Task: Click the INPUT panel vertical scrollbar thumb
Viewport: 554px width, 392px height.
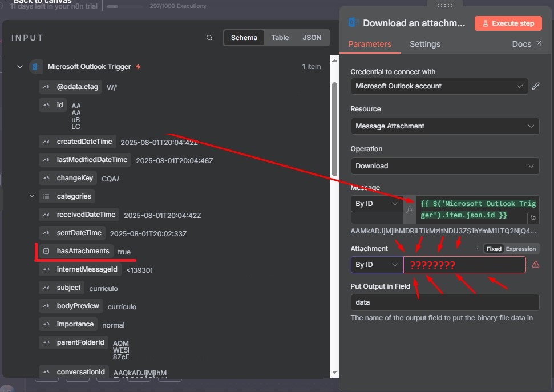Action: coord(334,129)
